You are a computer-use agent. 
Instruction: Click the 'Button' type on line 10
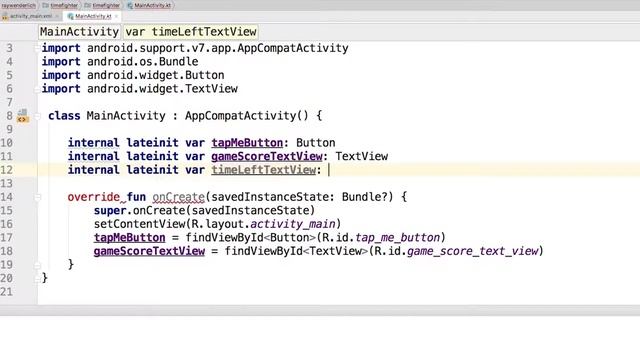click(316, 143)
